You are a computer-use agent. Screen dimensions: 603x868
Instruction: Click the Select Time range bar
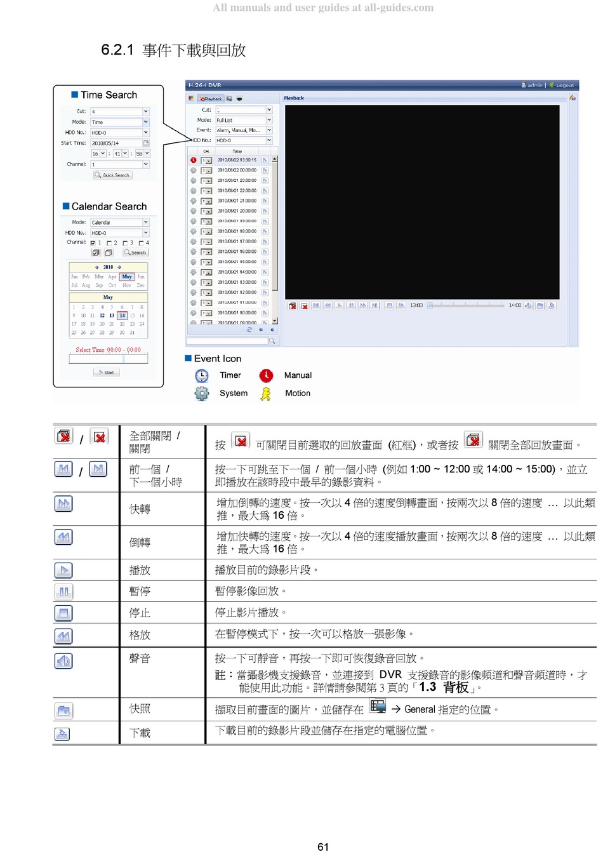click(109, 359)
